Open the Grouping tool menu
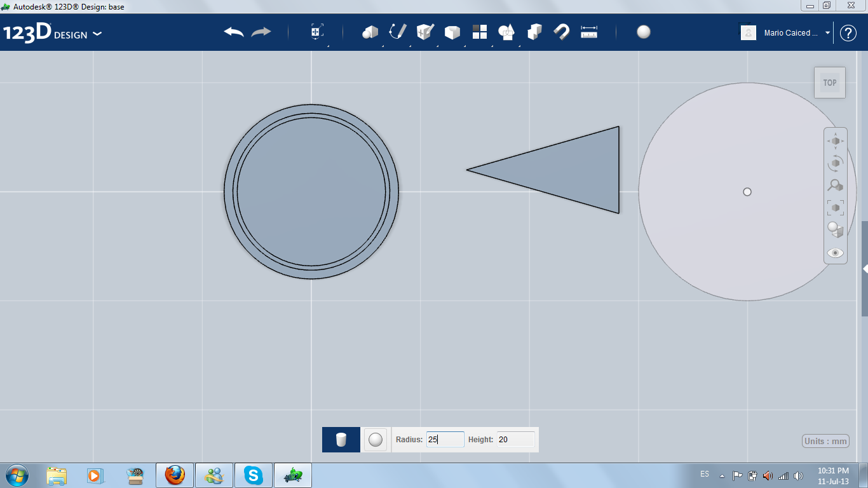 coord(506,32)
